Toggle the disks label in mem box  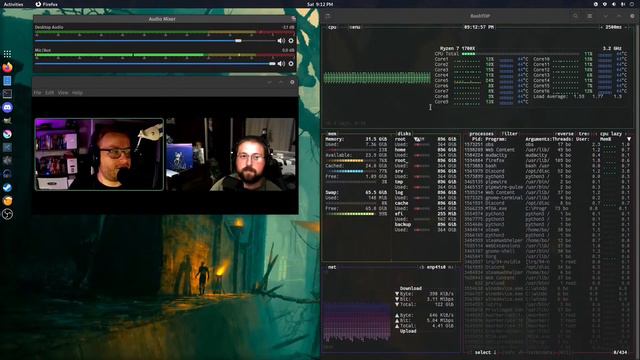coord(404,134)
